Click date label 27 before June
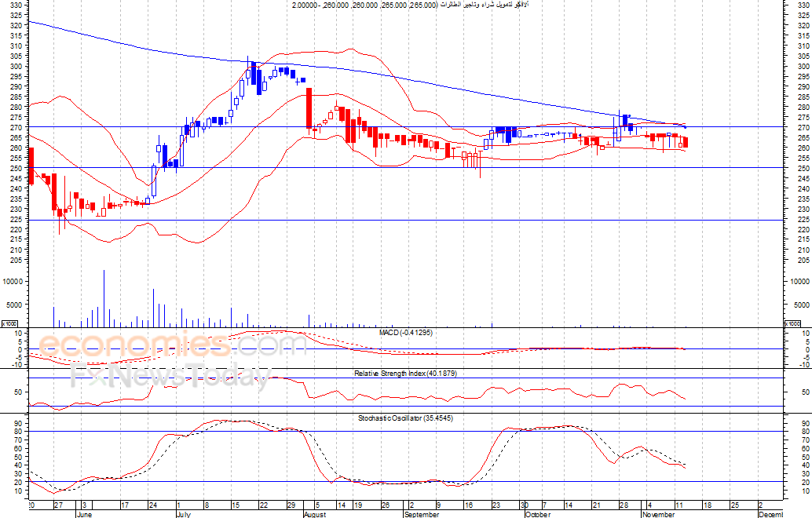The height and width of the screenshot is (518, 812). click(59, 505)
